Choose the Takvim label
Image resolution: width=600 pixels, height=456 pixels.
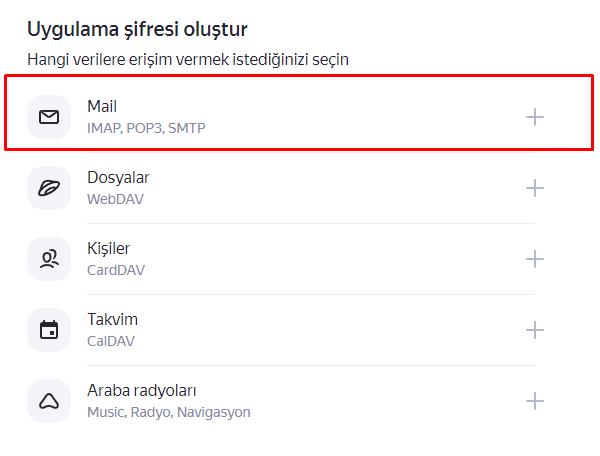pyautogui.click(x=112, y=319)
